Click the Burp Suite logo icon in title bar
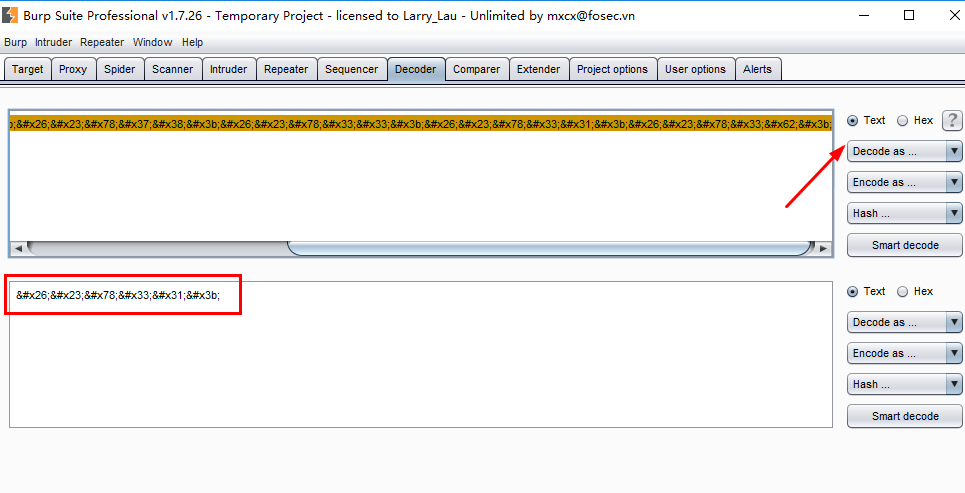The height and width of the screenshot is (493, 965). pyautogui.click(x=10, y=15)
